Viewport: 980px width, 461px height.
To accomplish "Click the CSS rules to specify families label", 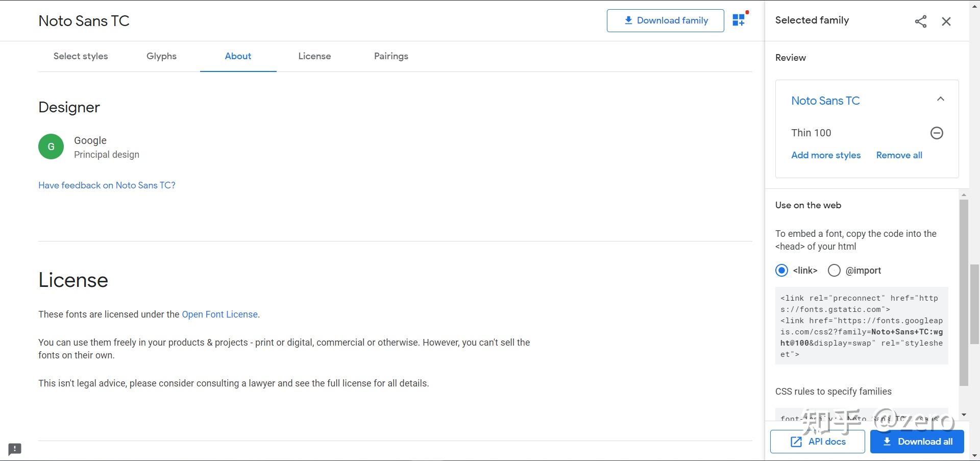I will click(833, 392).
